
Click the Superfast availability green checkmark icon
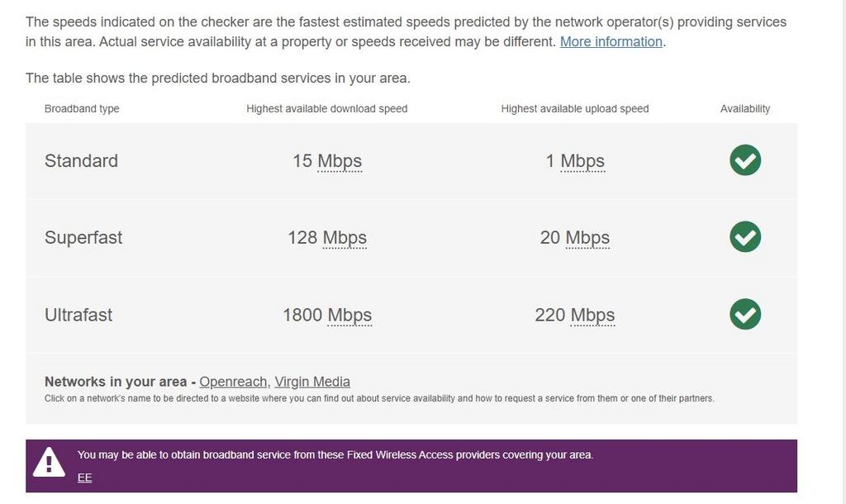(x=745, y=237)
